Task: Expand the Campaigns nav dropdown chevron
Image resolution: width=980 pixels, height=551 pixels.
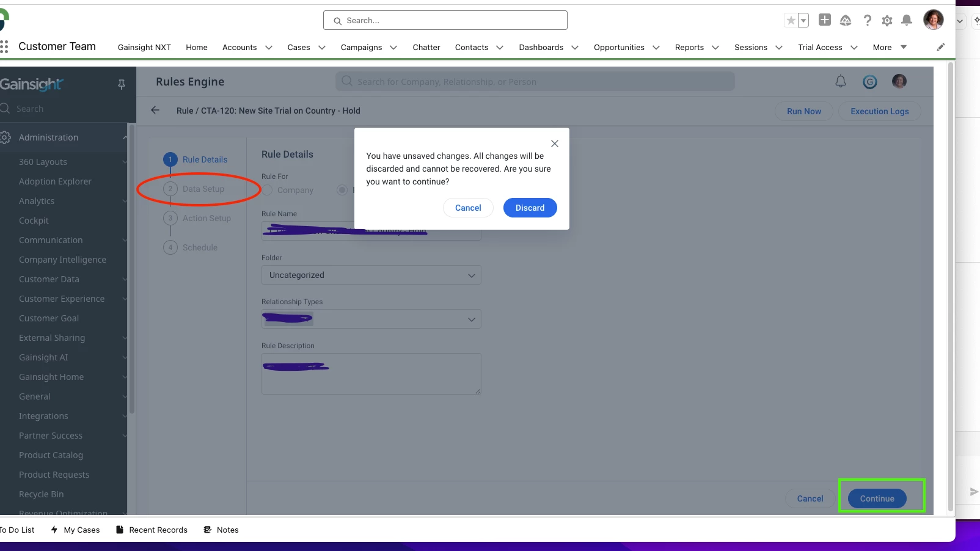Action: point(393,47)
